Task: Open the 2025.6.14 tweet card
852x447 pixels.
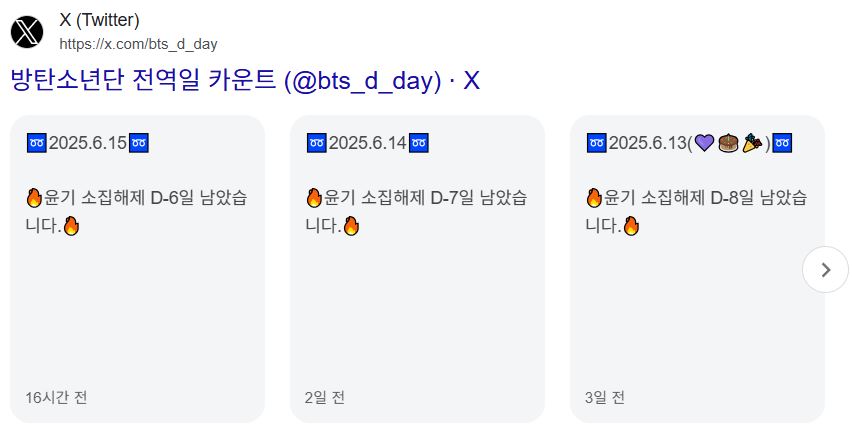Action: pos(417,269)
